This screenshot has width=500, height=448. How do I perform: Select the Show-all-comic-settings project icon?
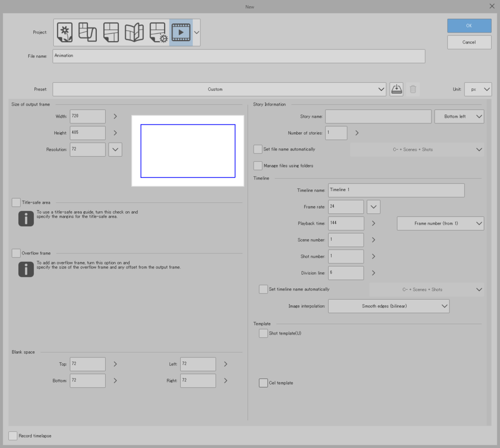click(157, 32)
